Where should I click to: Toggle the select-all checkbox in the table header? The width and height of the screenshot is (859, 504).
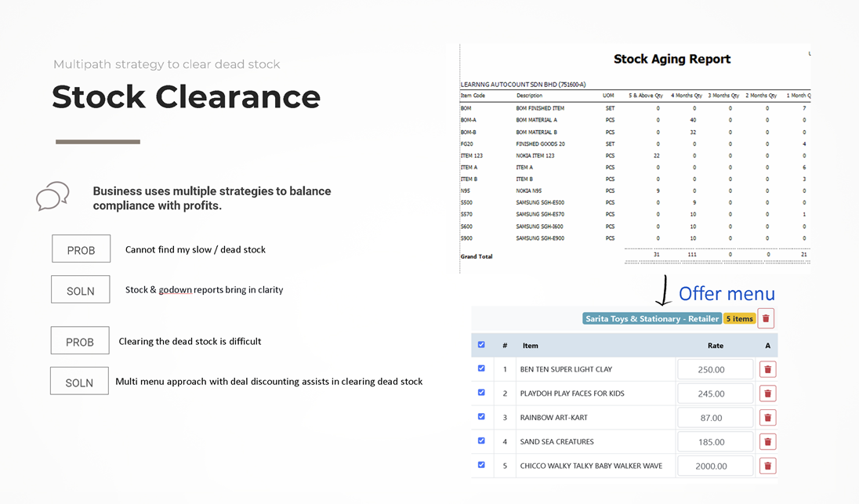pyautogui.click(x=481, y=345)
